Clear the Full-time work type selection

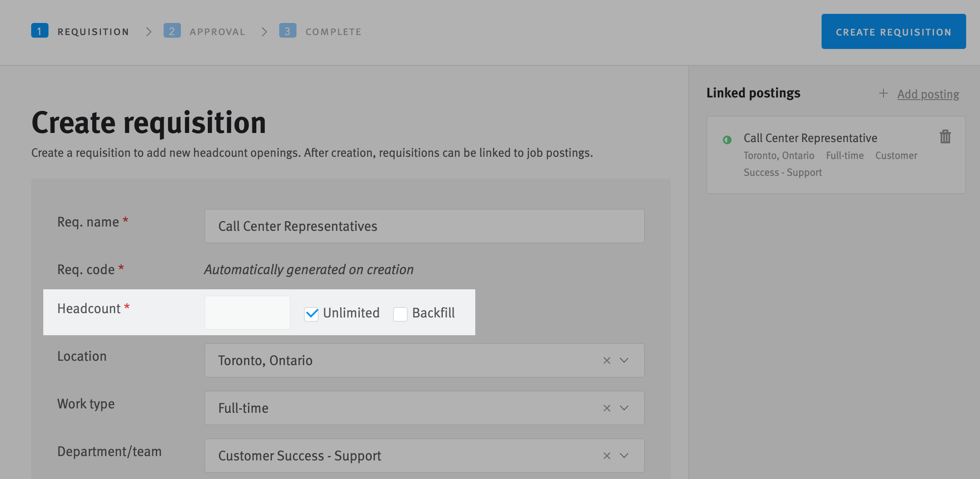[607, 408]
